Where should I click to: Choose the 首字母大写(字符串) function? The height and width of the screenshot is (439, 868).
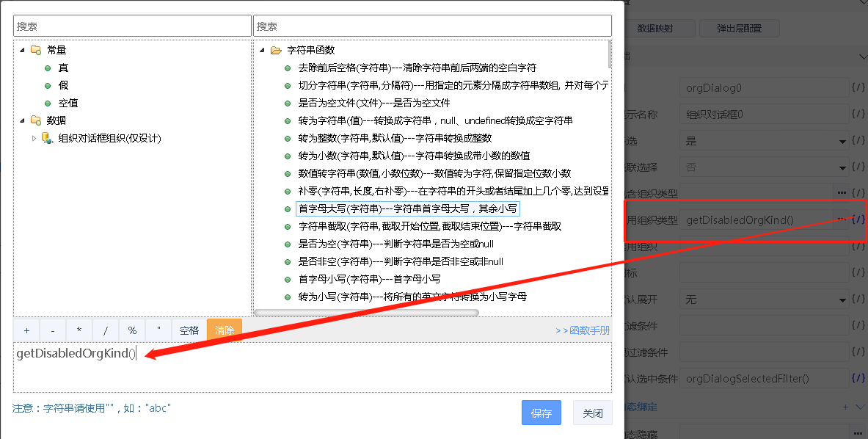click(x=407, y=208)
